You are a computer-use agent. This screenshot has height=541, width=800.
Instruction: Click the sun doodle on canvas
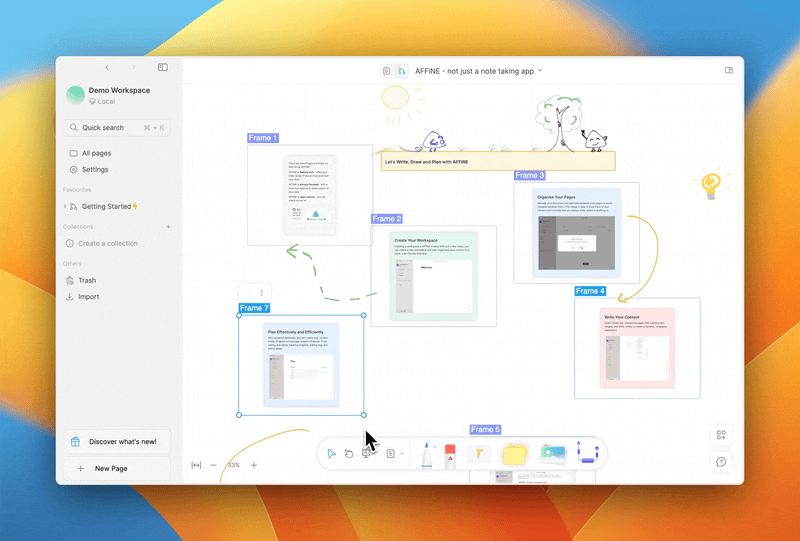point(396,99)
